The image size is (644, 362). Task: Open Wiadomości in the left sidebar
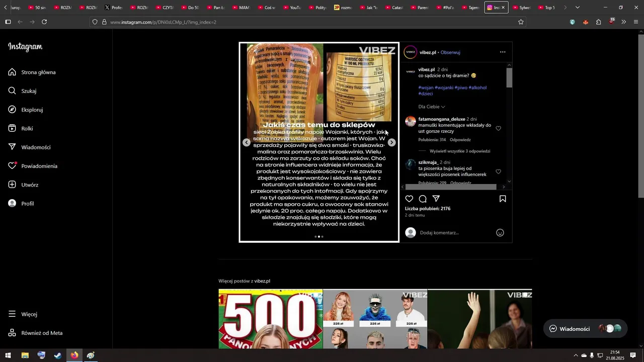tap(29, 147)
